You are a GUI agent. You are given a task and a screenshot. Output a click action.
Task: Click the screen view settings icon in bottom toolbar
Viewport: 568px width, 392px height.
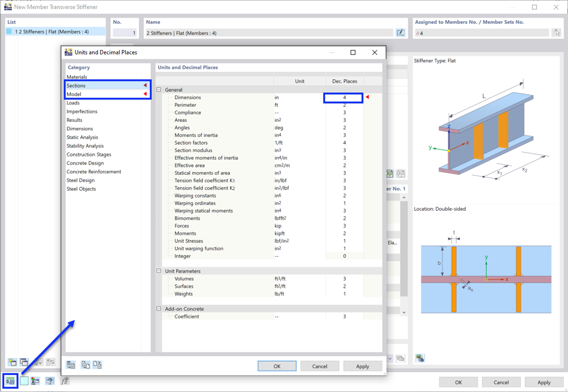click(x=50, y=381)
